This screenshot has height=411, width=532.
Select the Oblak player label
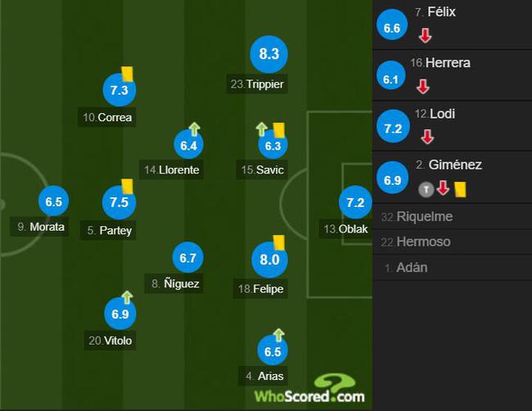coord(345,229)
